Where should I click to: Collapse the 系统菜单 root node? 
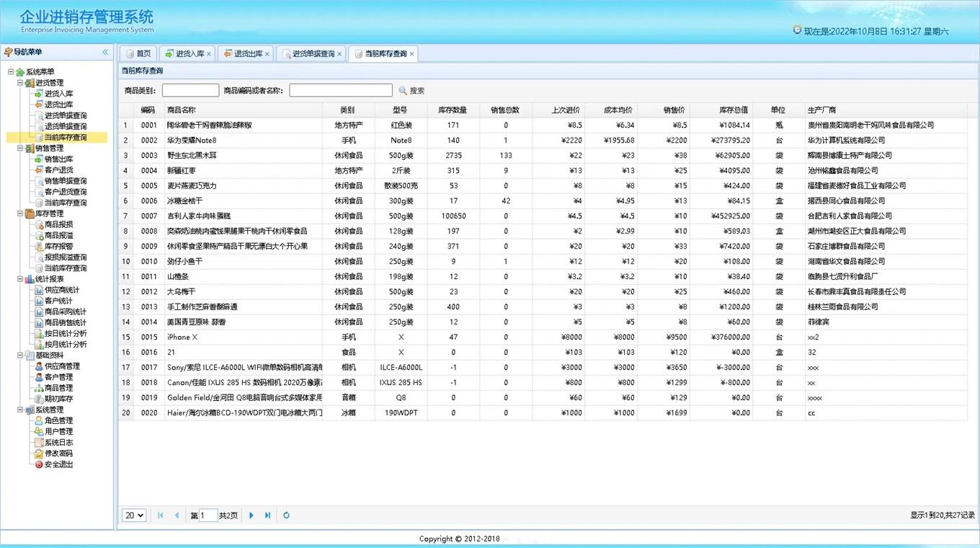11,72
